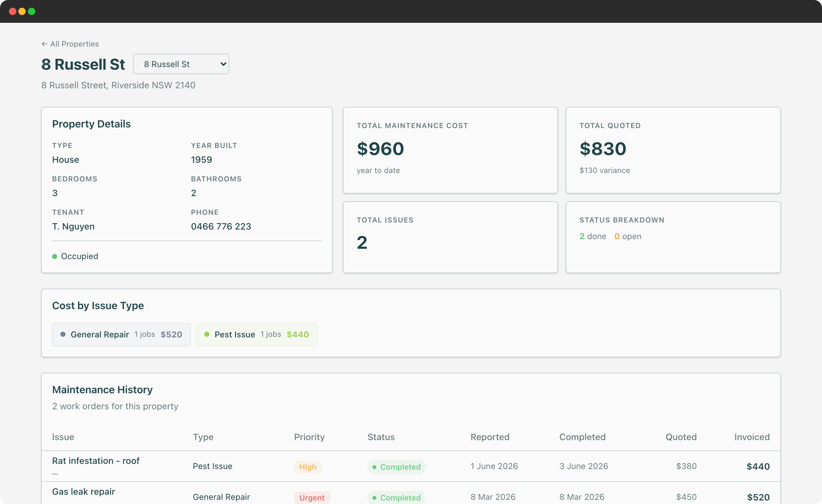The width and height of the screenshot is (822, 504).
Task: Click the property type value House
Action: point(66,160)
